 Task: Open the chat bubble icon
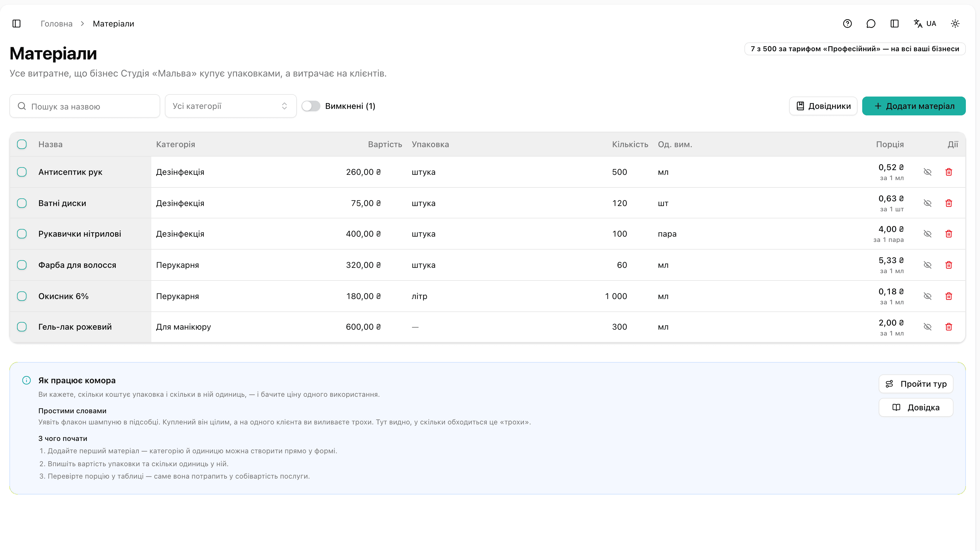(x=871, y=24)
